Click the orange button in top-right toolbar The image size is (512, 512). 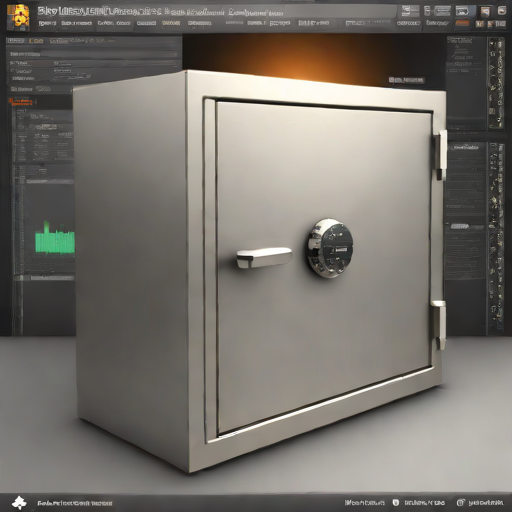point(462,23)
